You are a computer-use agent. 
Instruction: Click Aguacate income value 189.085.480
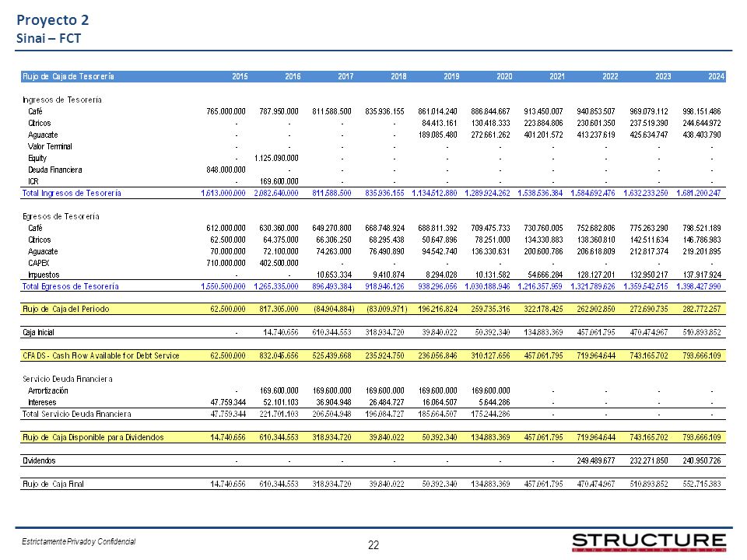coord(437,135)
